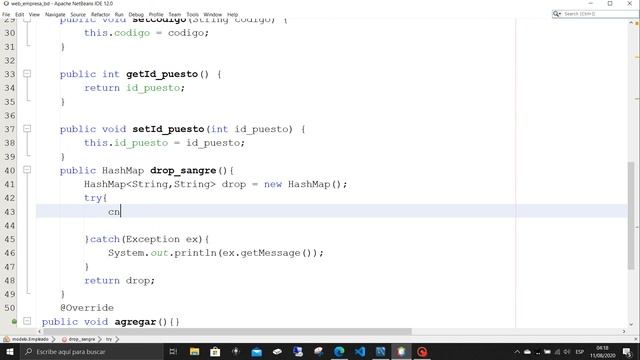Click the getId_puesto method name
Viewport: 640px width, 360px height.
[162, 74]
